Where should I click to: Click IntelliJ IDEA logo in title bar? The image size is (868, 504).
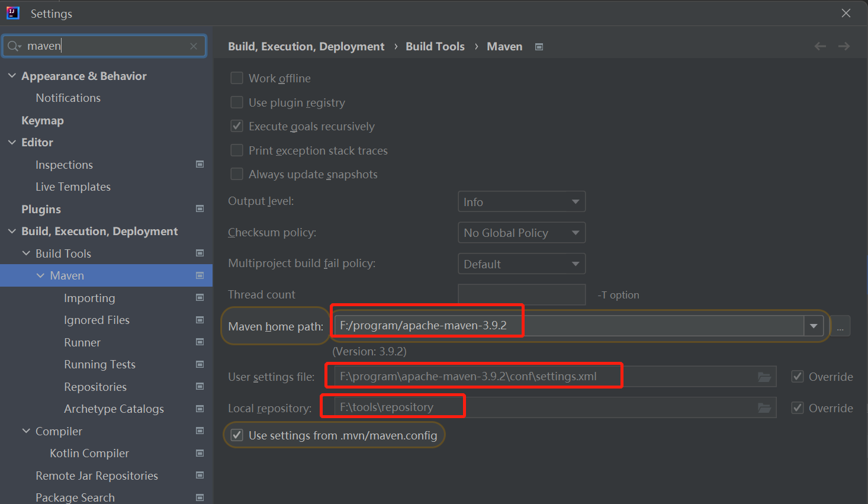13,13
